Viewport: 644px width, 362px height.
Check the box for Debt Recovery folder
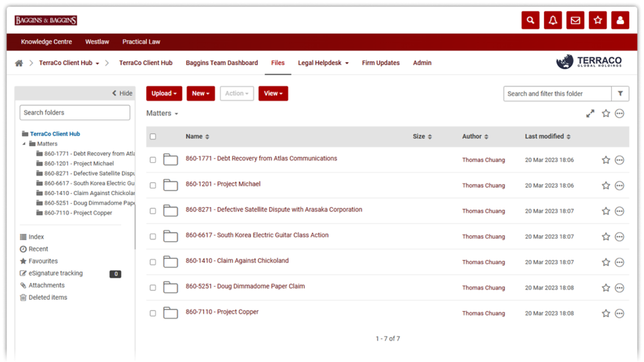[153, 160]
